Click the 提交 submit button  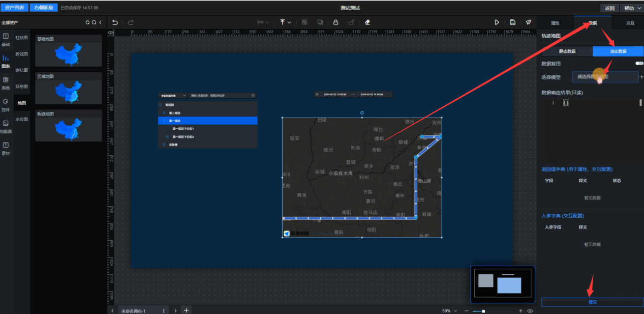(592, 302)
